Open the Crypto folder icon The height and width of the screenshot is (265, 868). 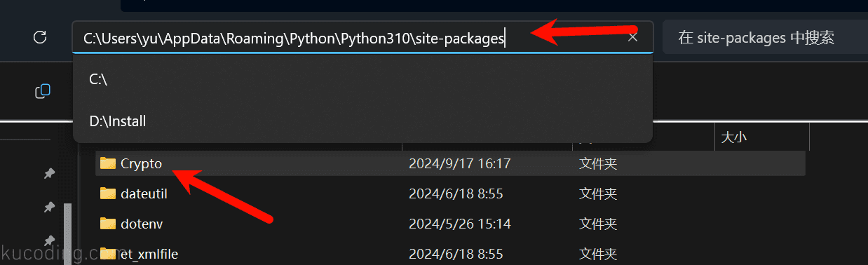pyautogui.click(x=107, y=163)
